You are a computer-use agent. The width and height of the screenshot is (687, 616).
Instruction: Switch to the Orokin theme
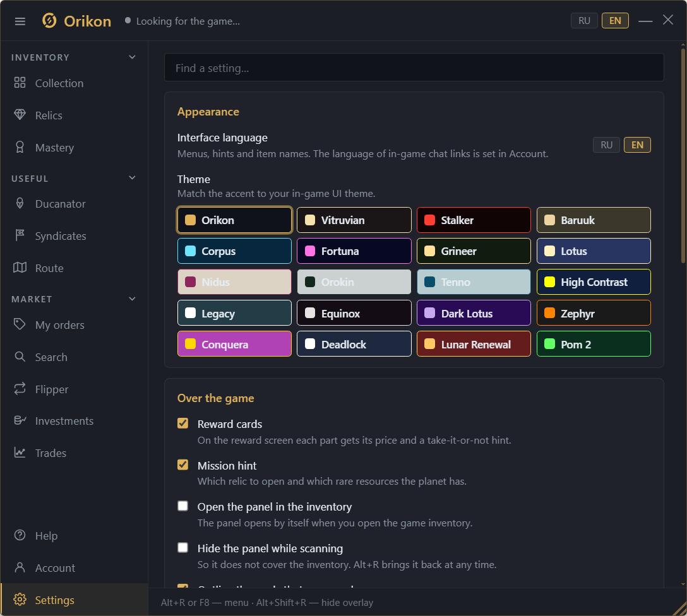tap(354, 282)
